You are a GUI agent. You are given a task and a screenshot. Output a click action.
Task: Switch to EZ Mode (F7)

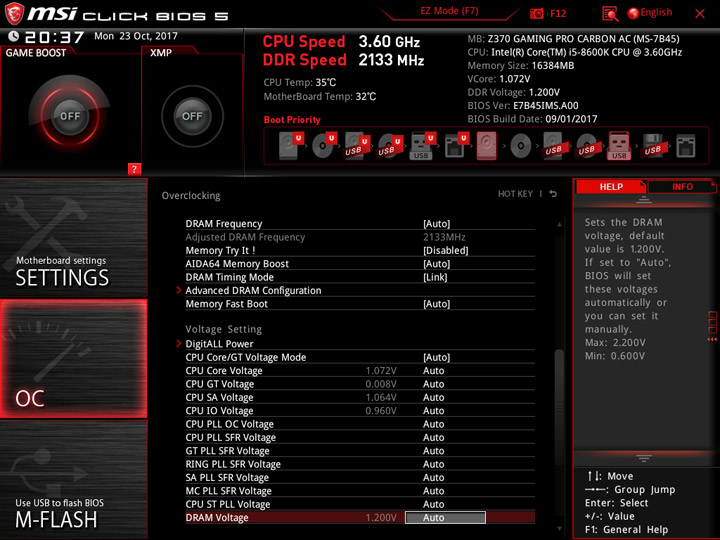point(449,11)
